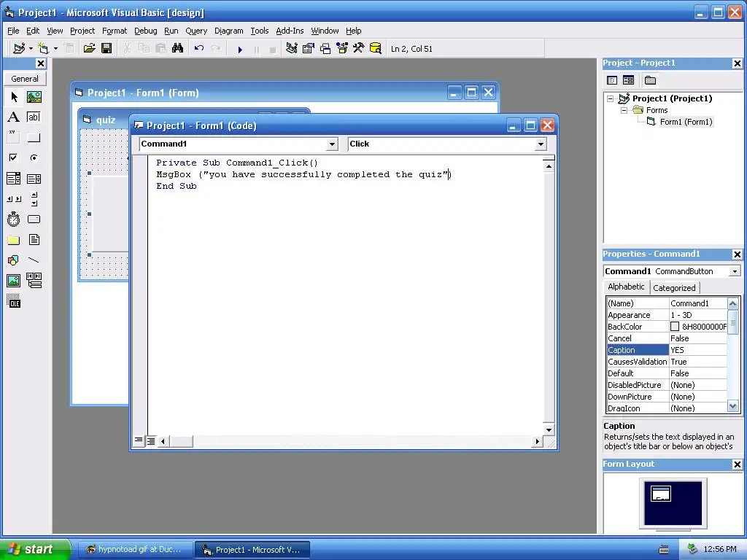Collapse the Forms folder node
This screenshot has width=747, height=560.
pos(624,111)
